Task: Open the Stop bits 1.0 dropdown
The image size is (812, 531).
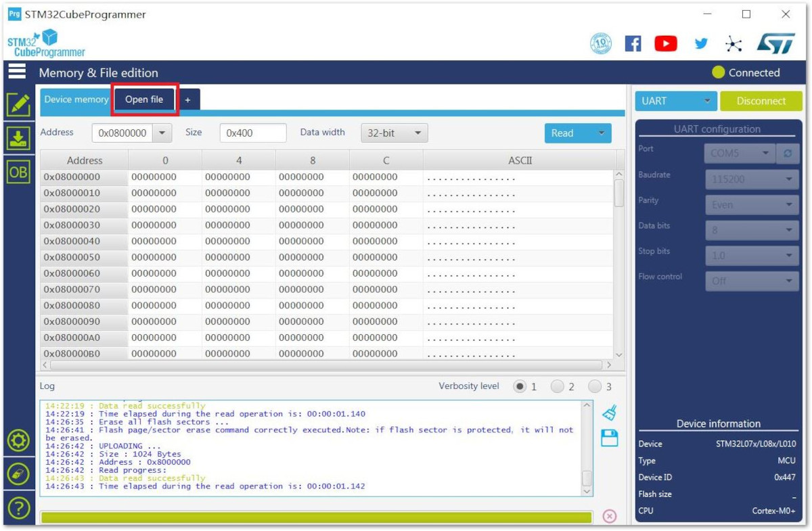Action: [x=752, y=256]
